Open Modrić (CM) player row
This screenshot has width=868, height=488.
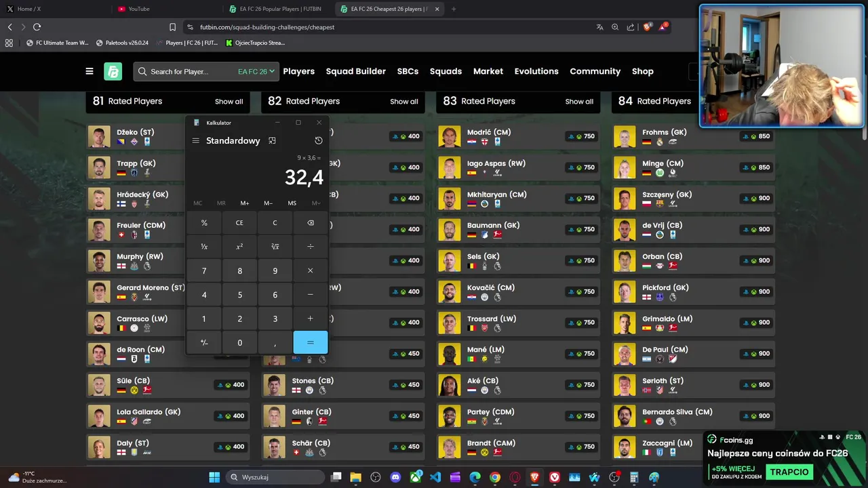(518, 136)
